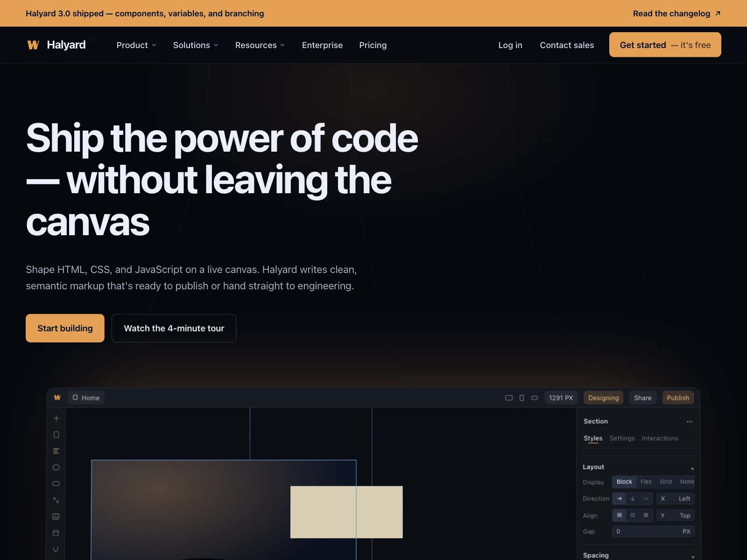Switch to the Styles tab

pos(593,438)
